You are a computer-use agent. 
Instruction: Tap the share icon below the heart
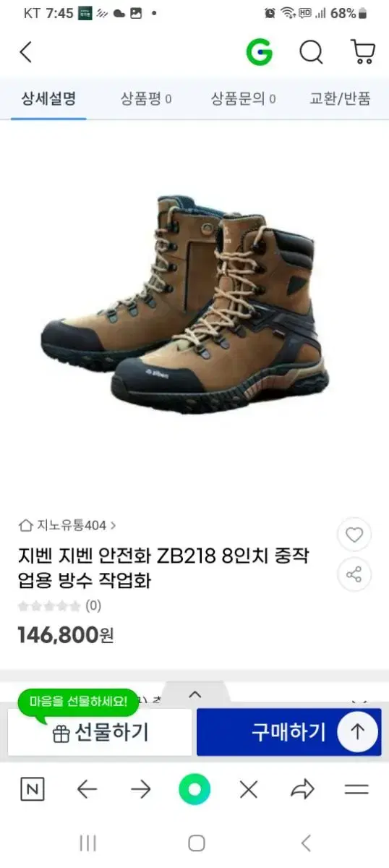pyautogui.click(x=354, y=575)
